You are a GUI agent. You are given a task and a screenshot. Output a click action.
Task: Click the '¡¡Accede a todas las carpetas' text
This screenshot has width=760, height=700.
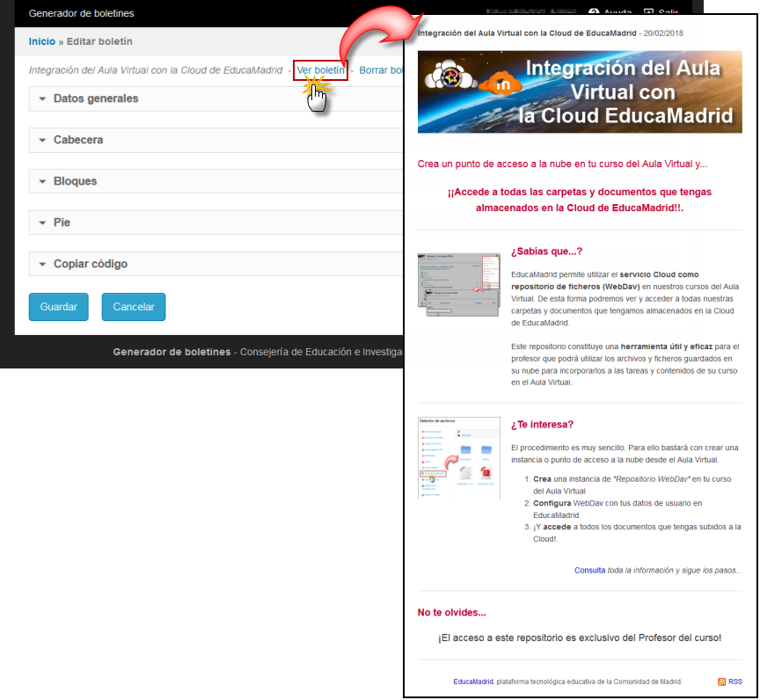[580, 201]
